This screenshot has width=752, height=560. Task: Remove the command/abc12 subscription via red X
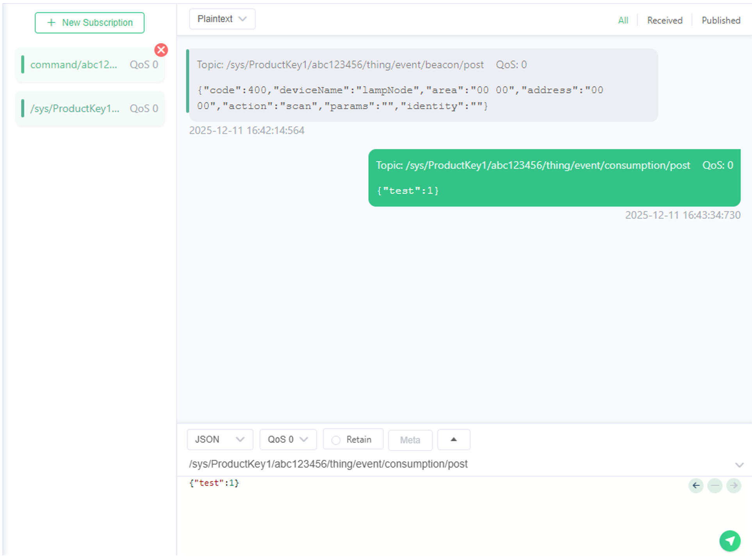coord(161,50)
